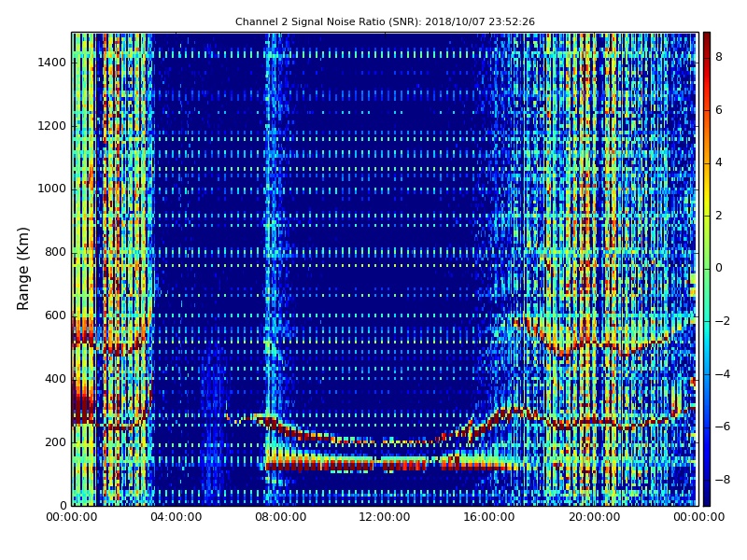Click the 20:00:00 time axis label
The width and height of the screenshot is (747, 560).
click(x=594, y=517)
